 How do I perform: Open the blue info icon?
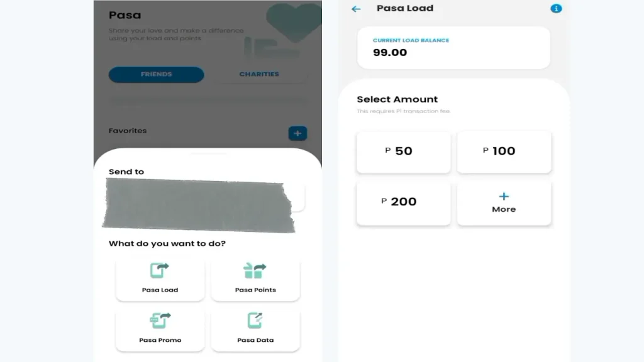click(x=556, y=9)
